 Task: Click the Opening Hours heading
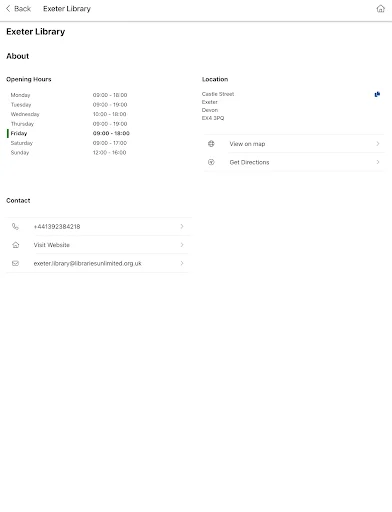(29, 79)
